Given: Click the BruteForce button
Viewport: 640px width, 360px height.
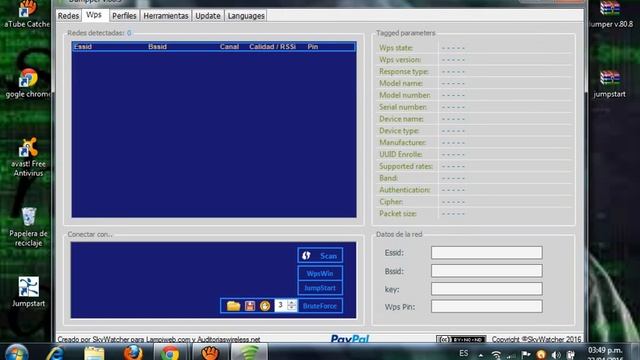Looking at the screenshot, I should [x=320, y=306].
